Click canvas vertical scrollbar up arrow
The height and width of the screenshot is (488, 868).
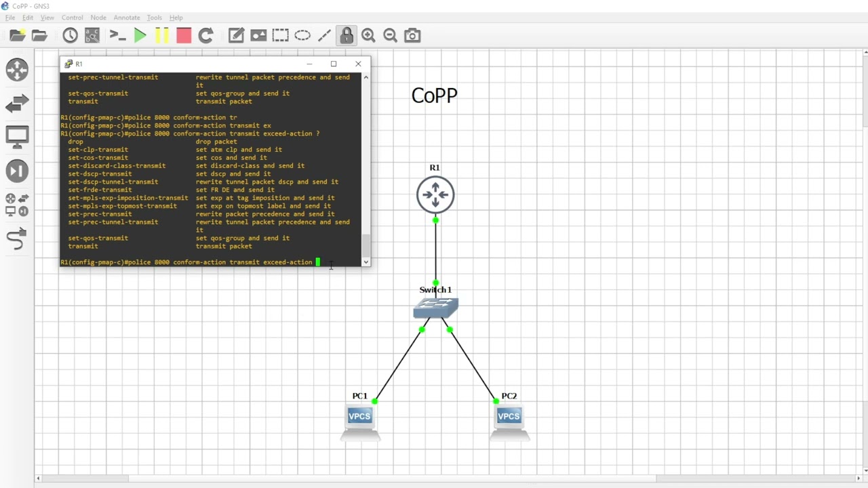point(865,52)
